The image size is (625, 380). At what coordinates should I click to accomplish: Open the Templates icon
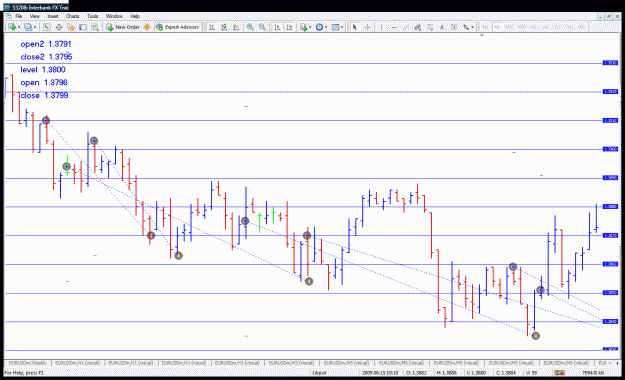click(335, 27)
